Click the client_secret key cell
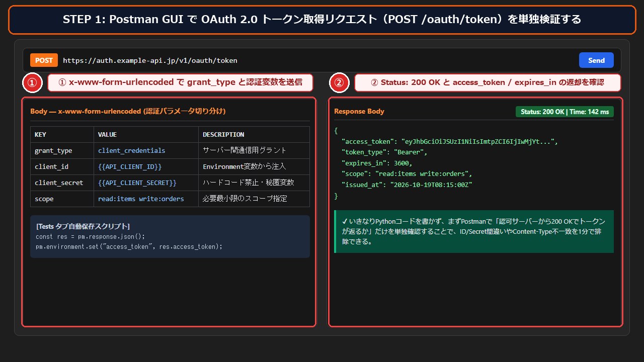Viewport: 644px width, 362px height. (62, 183)
